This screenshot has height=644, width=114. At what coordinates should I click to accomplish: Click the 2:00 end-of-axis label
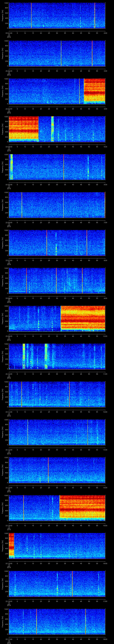[105, 33]
